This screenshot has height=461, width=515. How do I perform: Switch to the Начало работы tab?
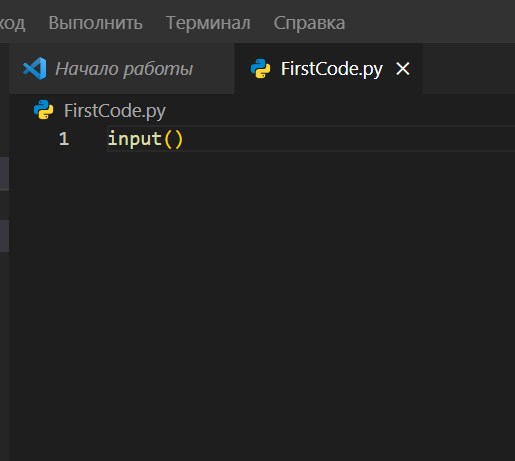tap(122, 69)
